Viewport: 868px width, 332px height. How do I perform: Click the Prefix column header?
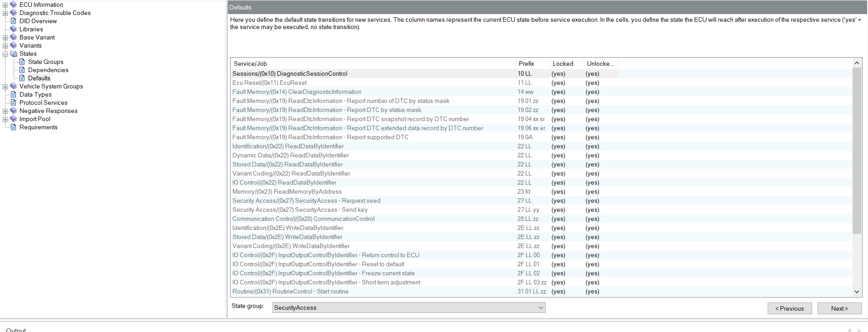pos(533,63)
